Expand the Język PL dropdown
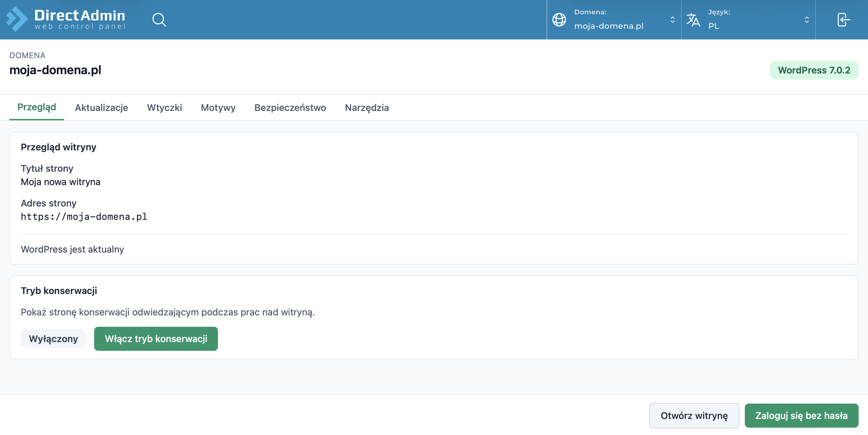Screen dimensions: 868x435 click(748, 20)
